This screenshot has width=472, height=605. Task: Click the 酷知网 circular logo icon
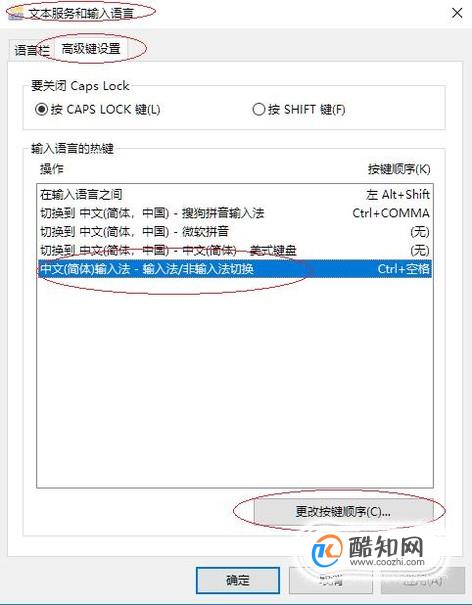(327, 551)
